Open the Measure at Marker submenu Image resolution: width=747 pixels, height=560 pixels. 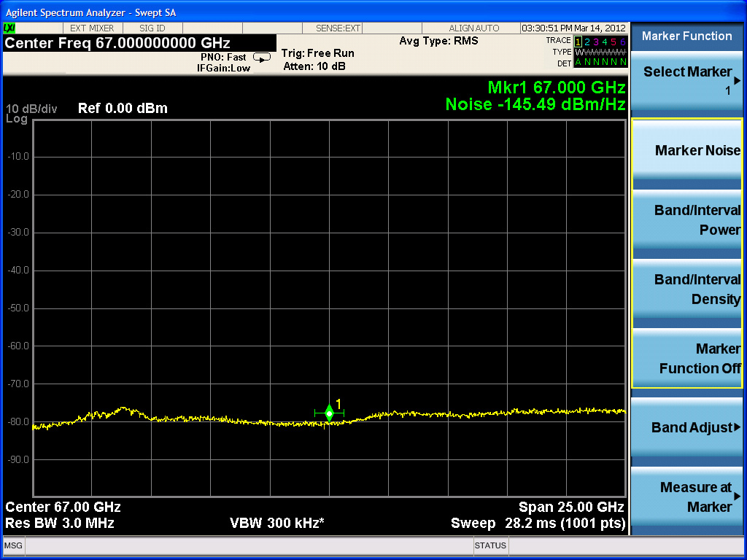686,497
